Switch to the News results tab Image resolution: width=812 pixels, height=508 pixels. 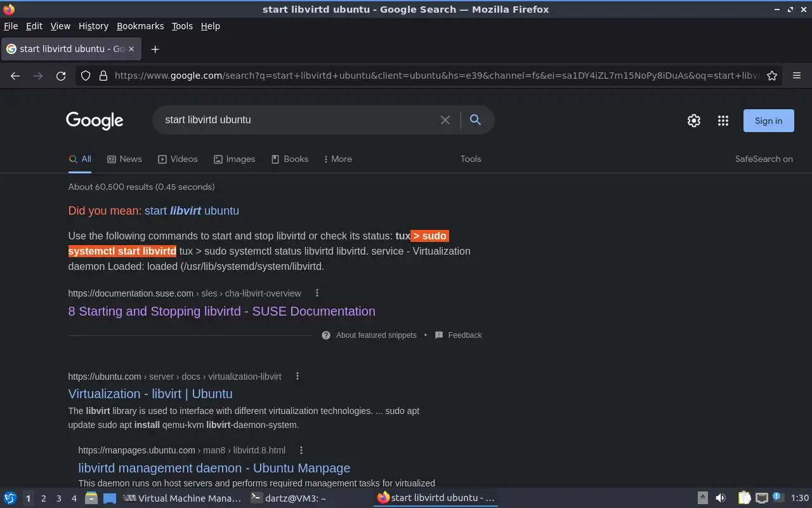pos(124,159)
